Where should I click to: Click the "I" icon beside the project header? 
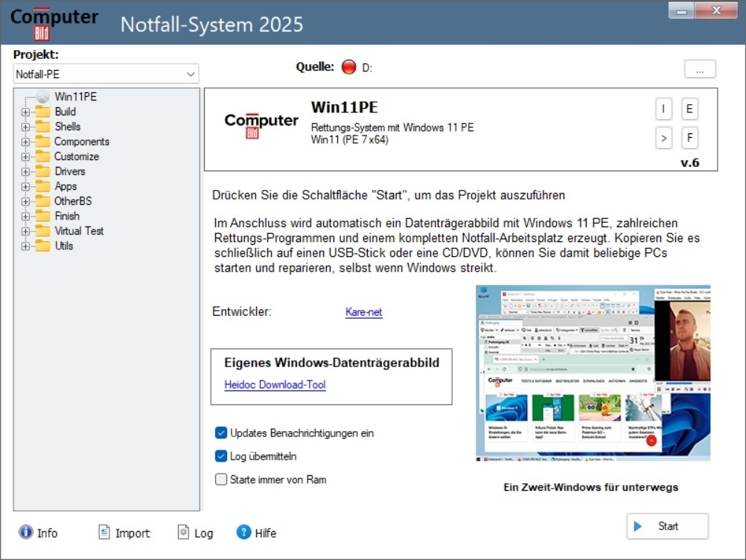coord(663,109)
